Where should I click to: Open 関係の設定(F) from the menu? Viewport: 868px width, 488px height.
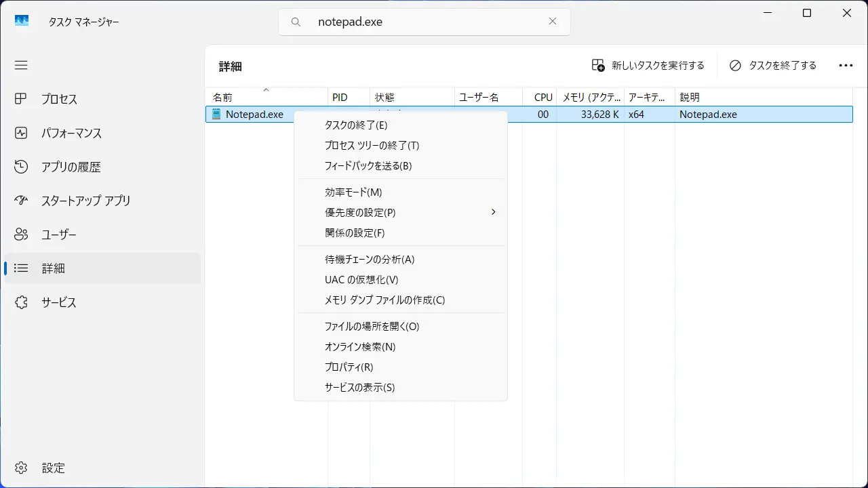400,232
